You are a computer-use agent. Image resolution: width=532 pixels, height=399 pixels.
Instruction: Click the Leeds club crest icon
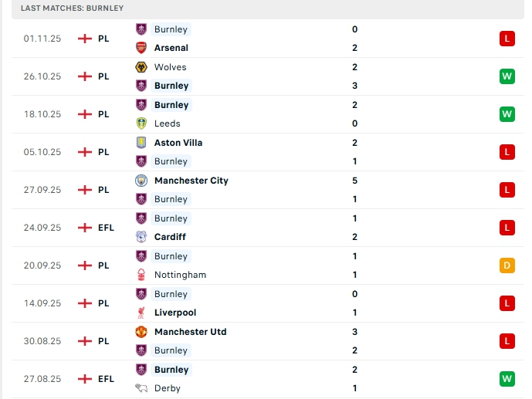point(141,123)
